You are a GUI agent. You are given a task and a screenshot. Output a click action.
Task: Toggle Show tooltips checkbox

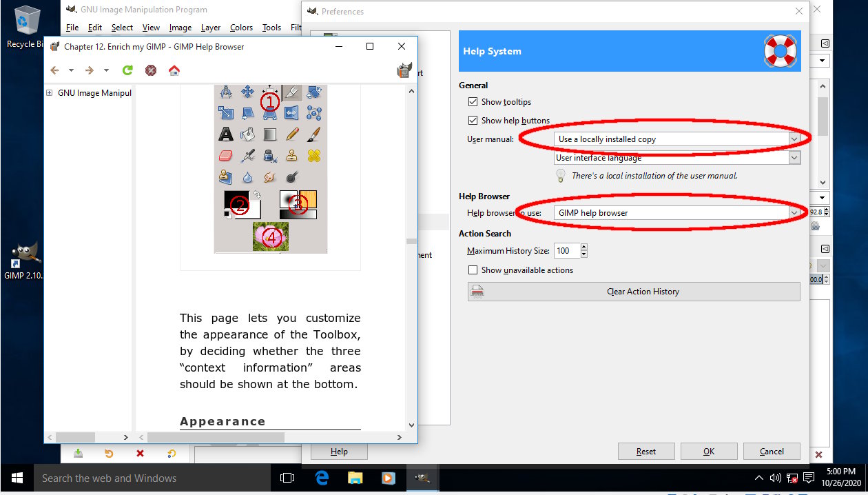pos(473,102)
